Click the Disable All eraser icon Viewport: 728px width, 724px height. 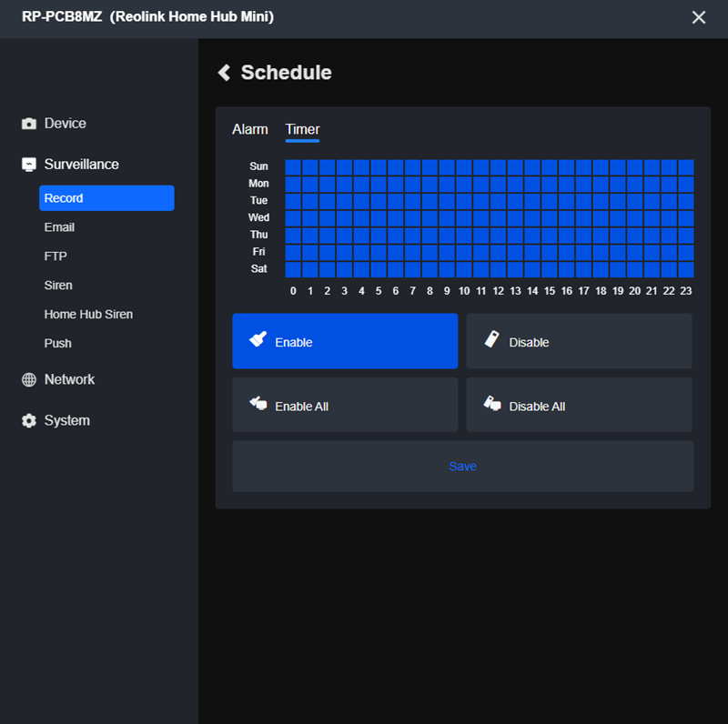click(x=492, y=403)
